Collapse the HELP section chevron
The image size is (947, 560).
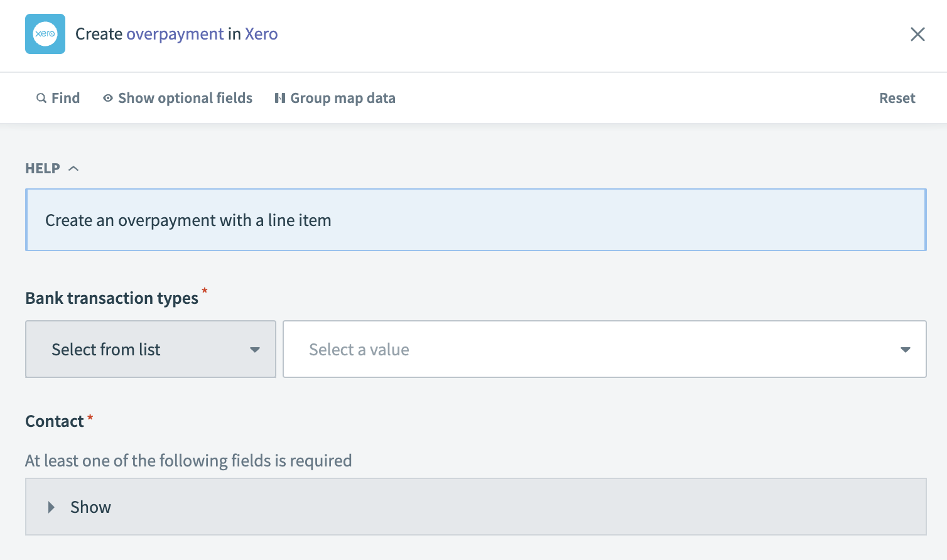click(73, 168)
